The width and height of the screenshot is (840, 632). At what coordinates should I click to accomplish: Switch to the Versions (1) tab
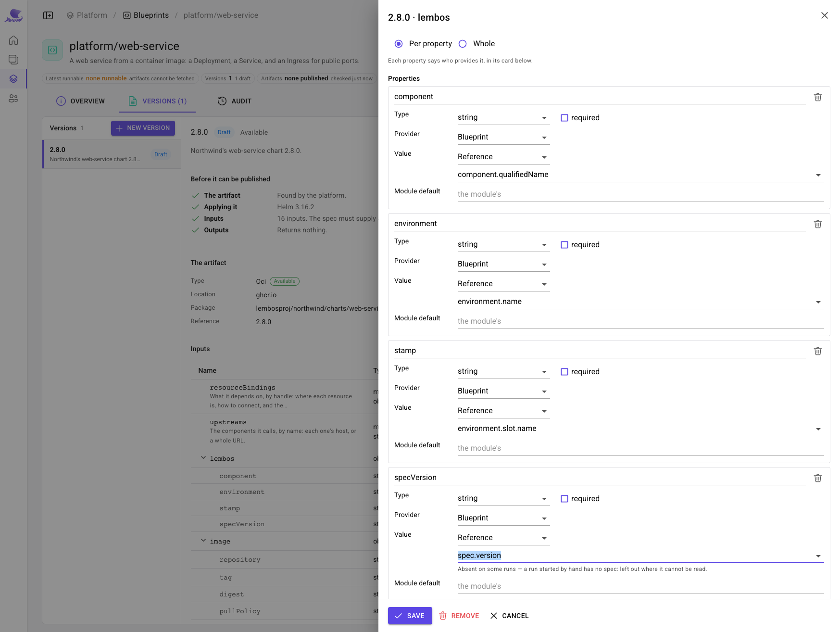tap(157, 101)
